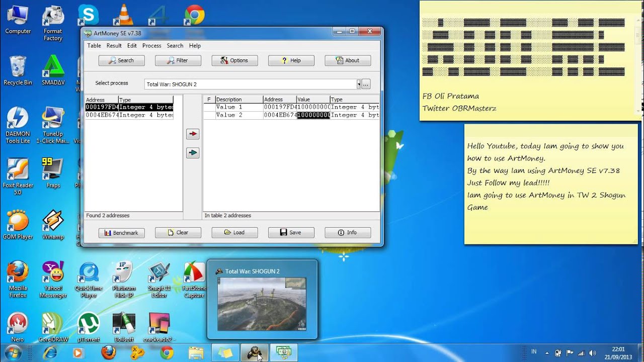Screen dimensions: 644x362
Task: Open the Search menu in menu bar
Action: click(x=175, y=46)
